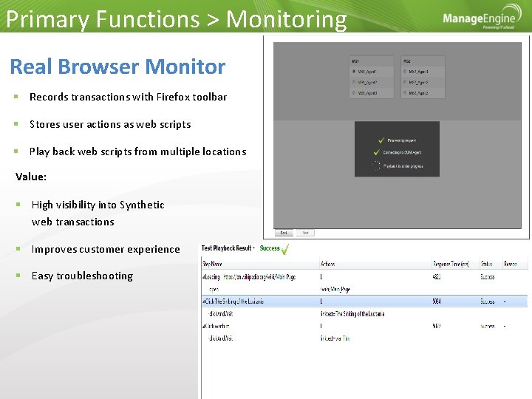The image size is (532, 399).
Task: Click Success status of the third Click step
Action: [488, 326]
